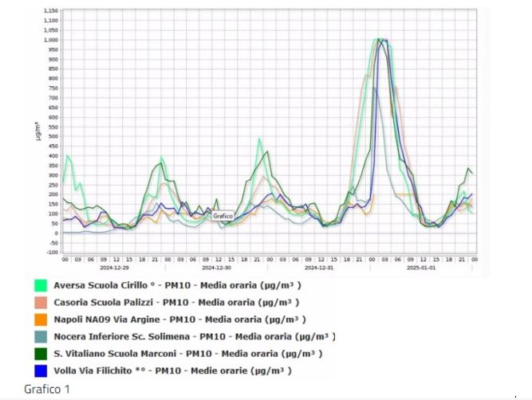Click the Grafico tooltip on the chart
The image size is (532, 400).
(223, 216)
